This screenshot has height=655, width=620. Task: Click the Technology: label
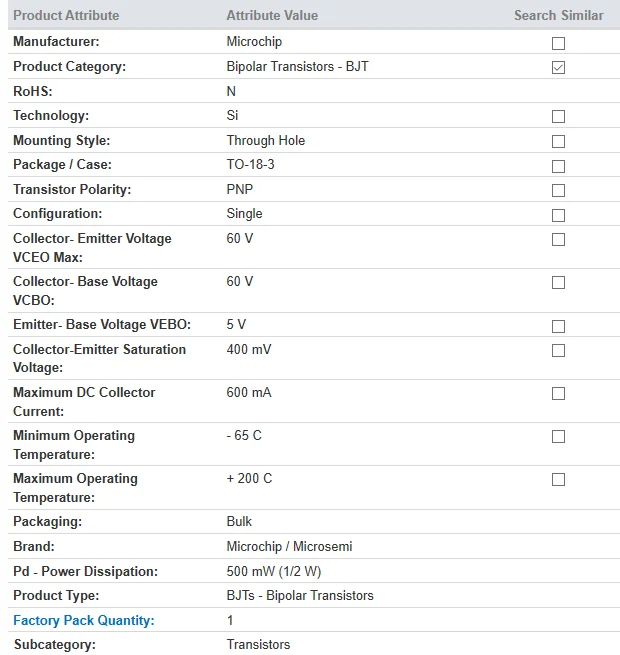(51, 115)
